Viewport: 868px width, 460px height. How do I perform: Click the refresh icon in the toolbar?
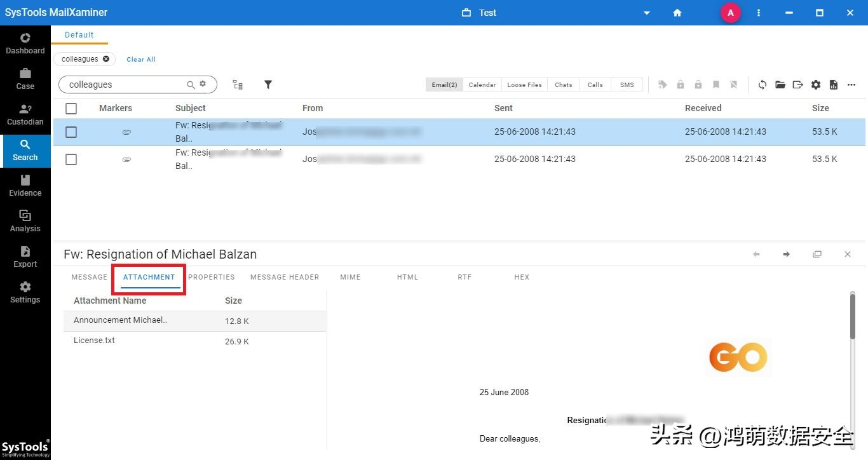763,85
